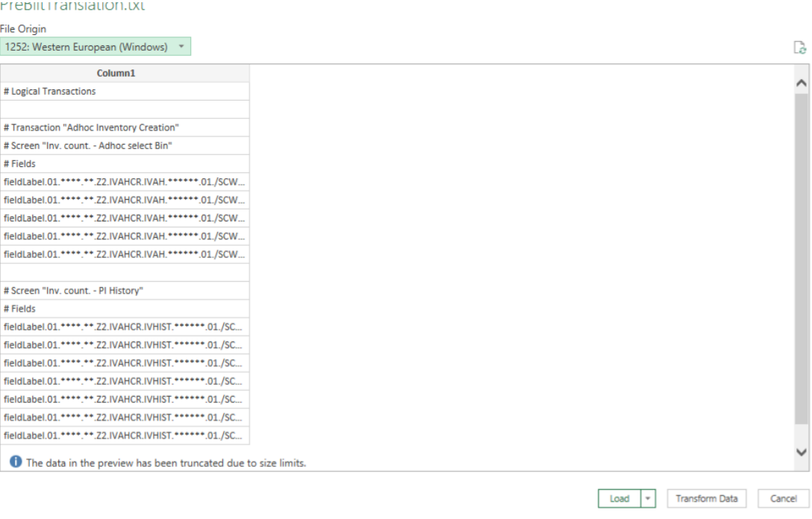The image size is (812, 519).
Task: Expand the Load button dropdown arrow
Action: point(648,499)
